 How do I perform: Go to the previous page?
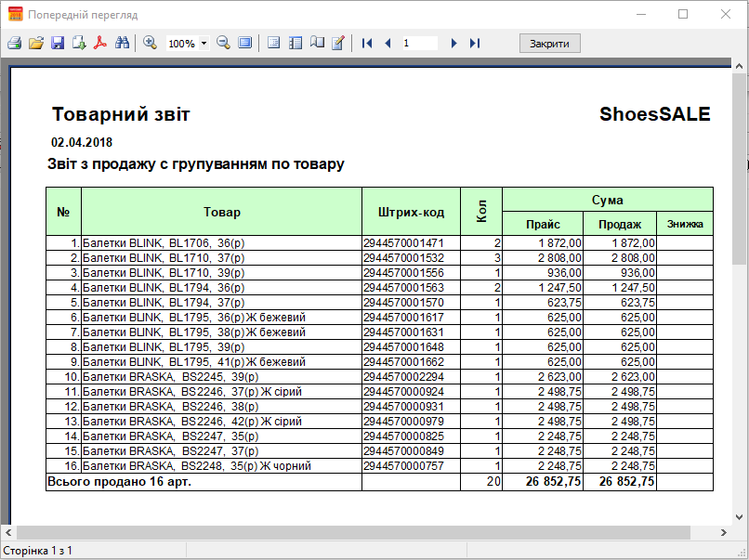point(388,44)
